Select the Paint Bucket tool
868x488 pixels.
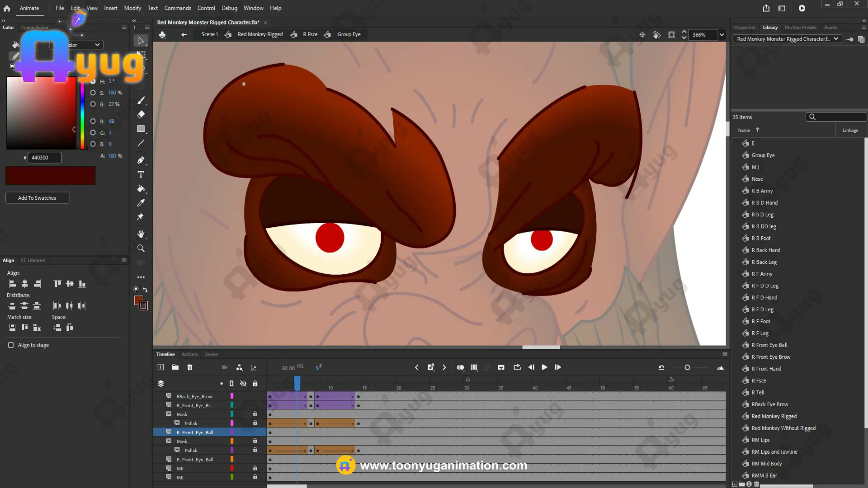[x=141, y=189]
